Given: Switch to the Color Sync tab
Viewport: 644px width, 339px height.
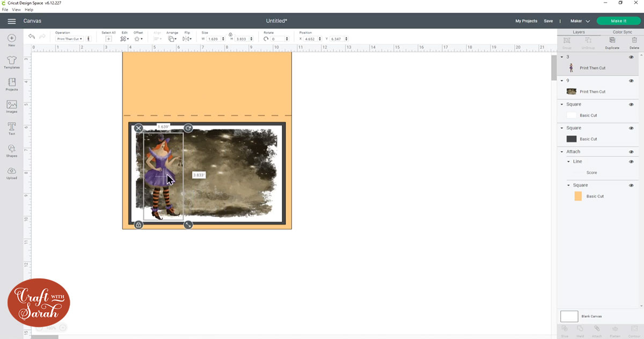Looking at the screenshot, I should pos(622,32).
